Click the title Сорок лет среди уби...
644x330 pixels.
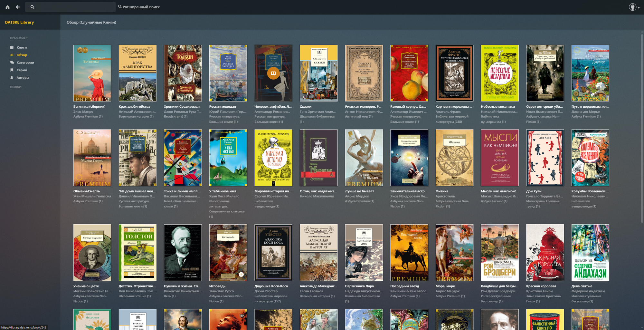point(544,107)
